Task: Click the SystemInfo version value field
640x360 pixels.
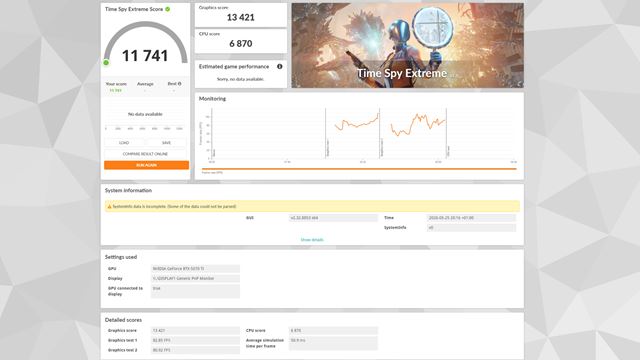Action: click(471, 228)
